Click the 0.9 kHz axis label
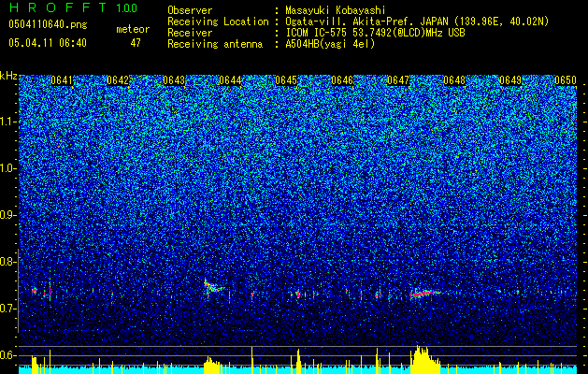588x374 pixels. 7,215
